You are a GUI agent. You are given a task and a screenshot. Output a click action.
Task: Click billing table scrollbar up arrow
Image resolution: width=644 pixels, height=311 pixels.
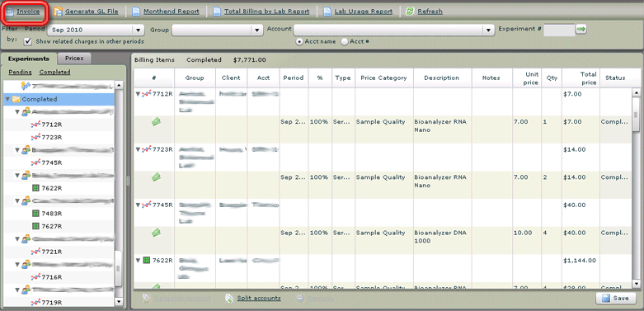(x=636, y=93)
